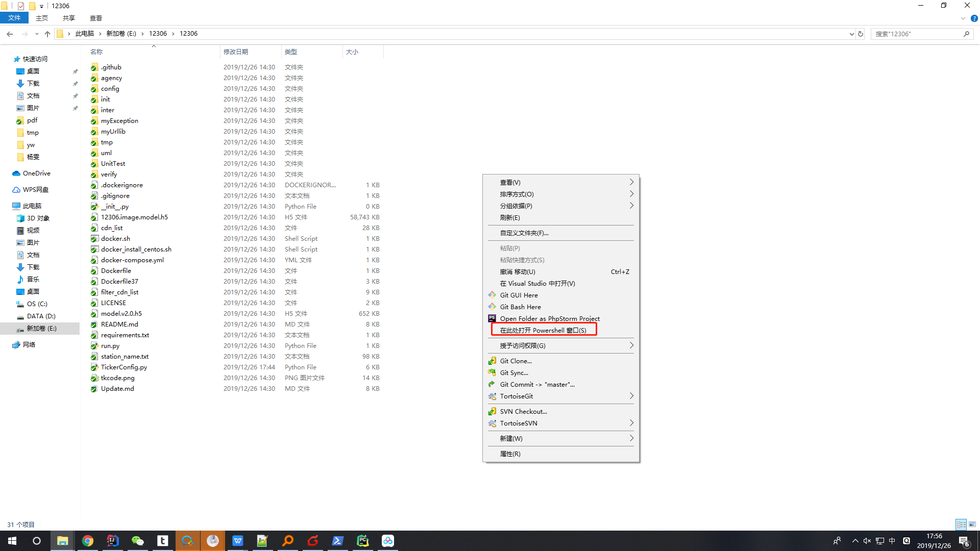Launch Google Chrome from the taskbar
Image resolution: width=980 pixels, height=551 pixels.
pos(88,541)
